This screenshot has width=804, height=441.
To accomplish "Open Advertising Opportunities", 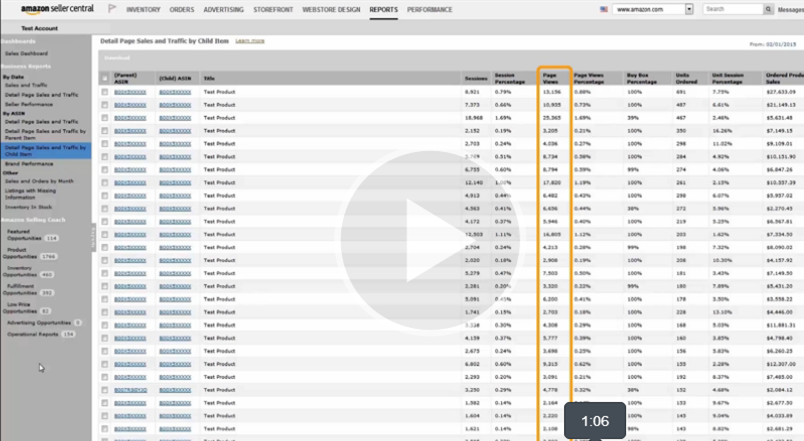I will (44, 323).
